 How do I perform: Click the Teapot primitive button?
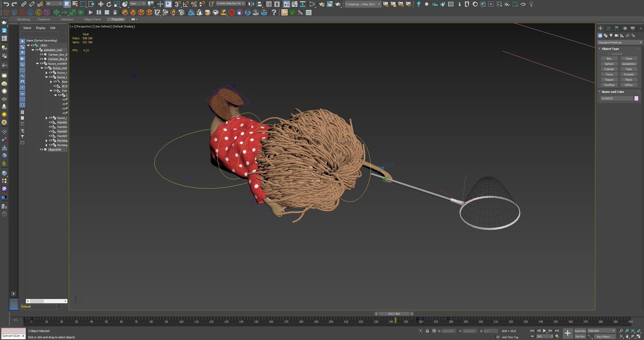pyautogui.click(x=609, y=80)
